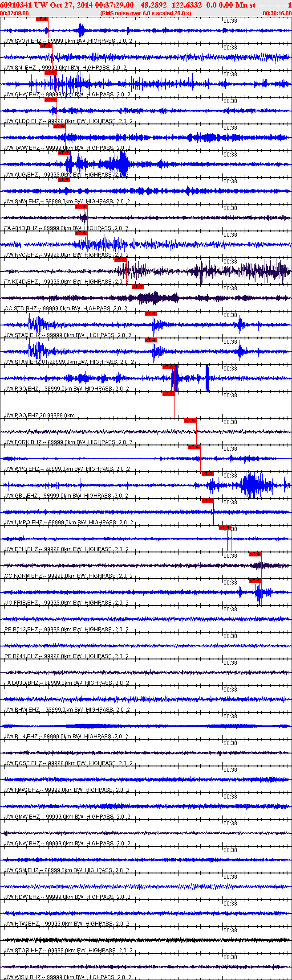Select the UW WISH BHZ station label
The height and width of the screenshot is (980, 292).
[68, 977]
